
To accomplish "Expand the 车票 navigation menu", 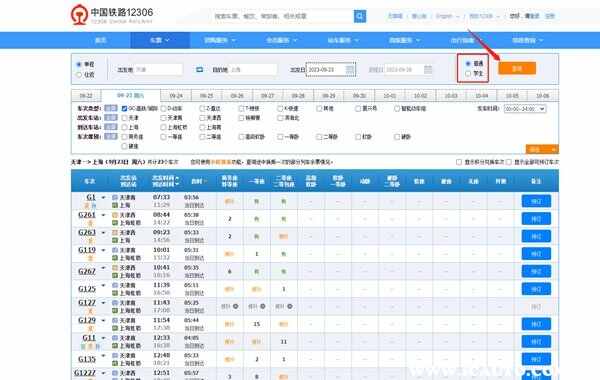I will pos(160,40).
